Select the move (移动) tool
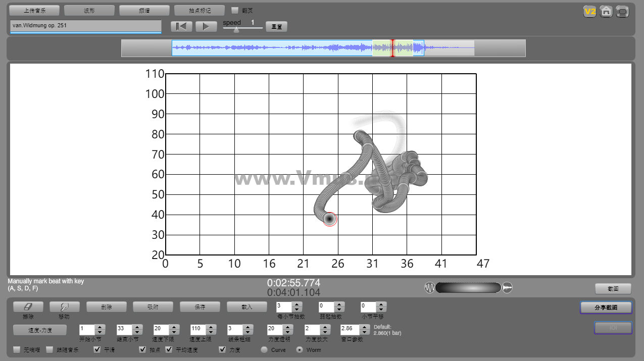The height and width of the screenshot is (361, 644). point(64,306)
